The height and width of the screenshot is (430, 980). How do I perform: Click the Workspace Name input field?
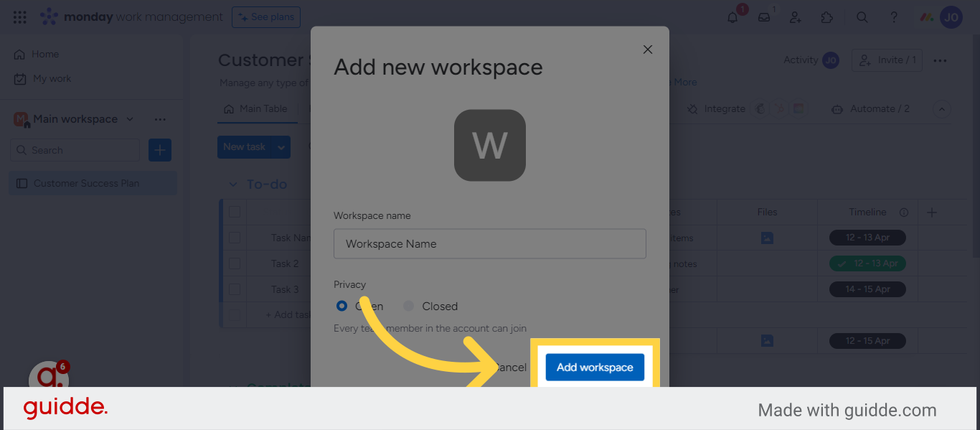point(490,243)
